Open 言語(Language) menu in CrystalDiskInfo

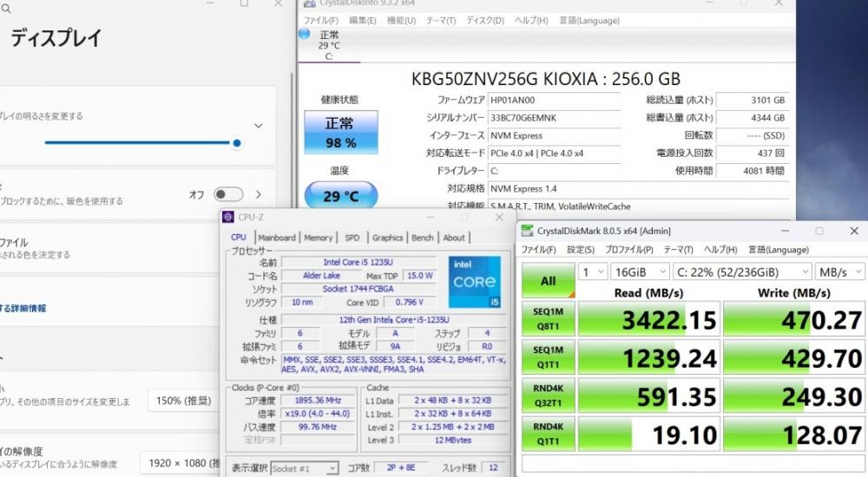(589, 21)
